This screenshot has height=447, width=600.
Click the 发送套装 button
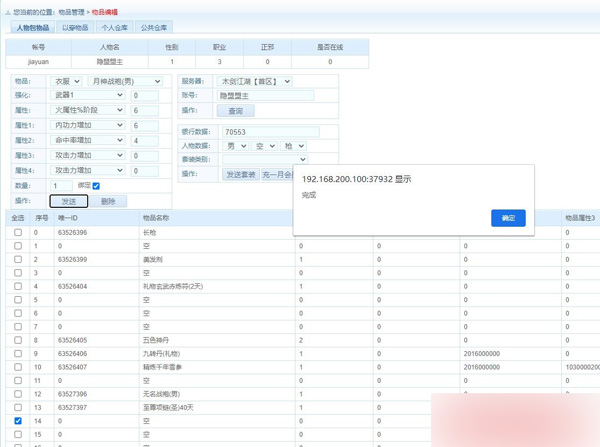tap(241, 175)
